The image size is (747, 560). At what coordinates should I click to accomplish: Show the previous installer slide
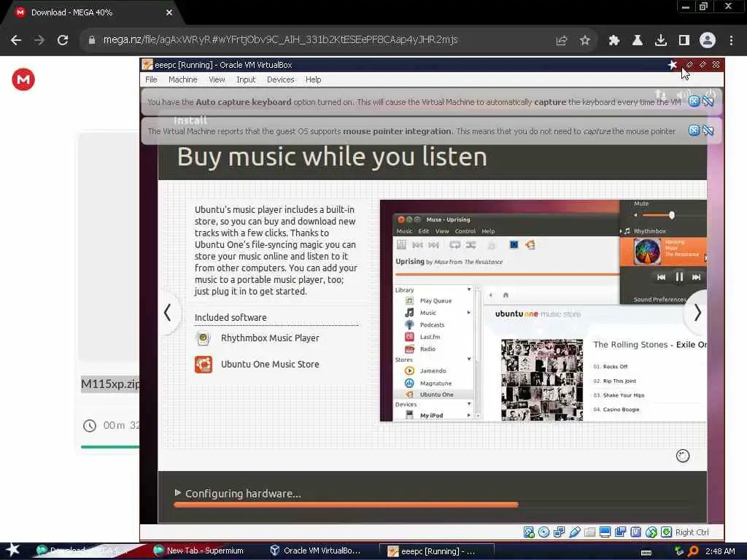click(168, 313)
